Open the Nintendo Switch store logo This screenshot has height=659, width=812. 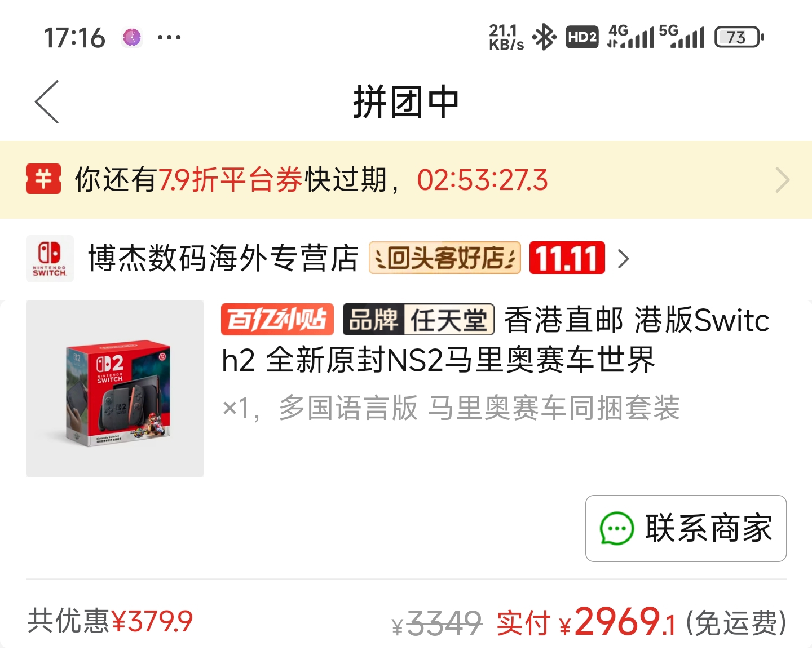click(50, 259)
